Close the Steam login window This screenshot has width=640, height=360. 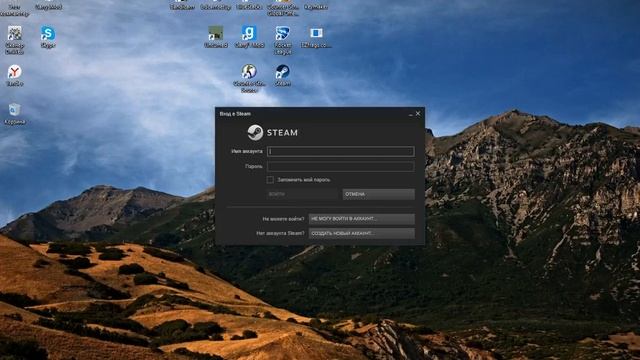[x=418, y=113]
